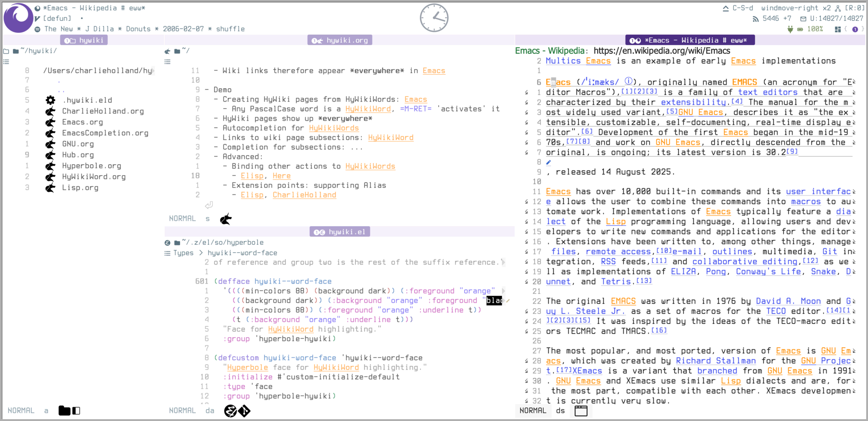Image resolution: width=868 pixels, height=421 pixels.
Task: Follow the CharlieHolland link in hywiki.org
Action: coord(304,195)
